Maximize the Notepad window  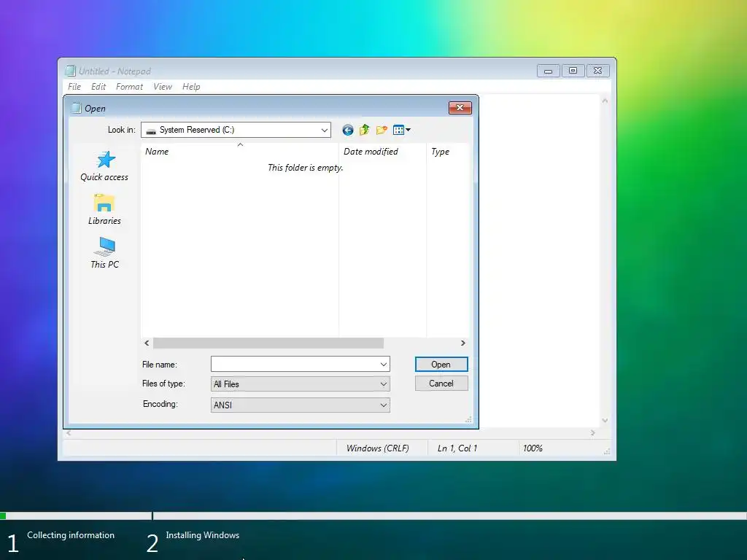(x=573, y=71)
